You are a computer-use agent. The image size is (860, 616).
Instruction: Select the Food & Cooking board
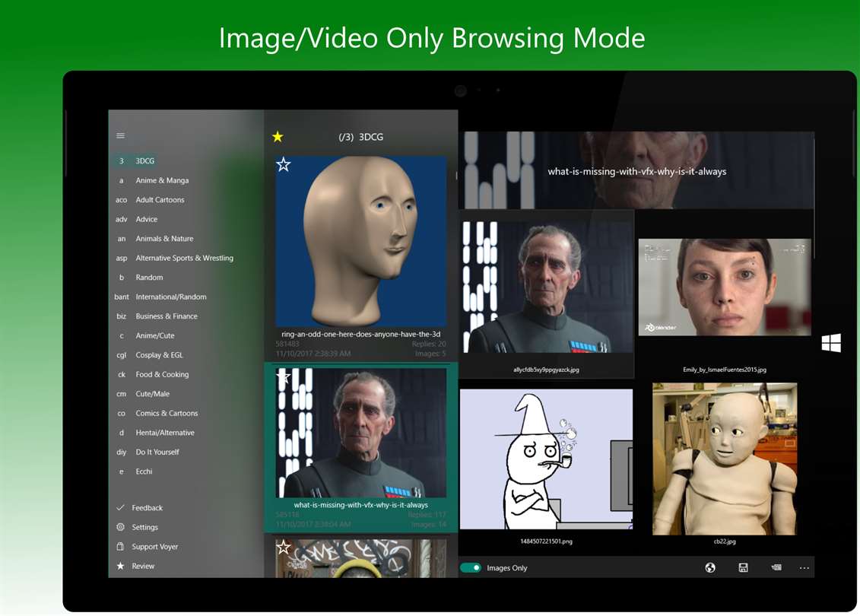point(162,374)
